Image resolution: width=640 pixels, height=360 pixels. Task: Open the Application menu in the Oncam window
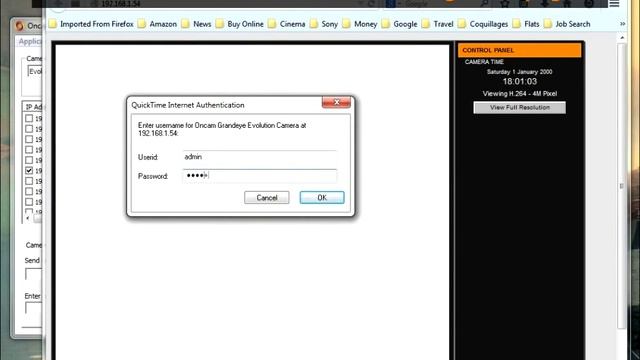tap(30, 41)
